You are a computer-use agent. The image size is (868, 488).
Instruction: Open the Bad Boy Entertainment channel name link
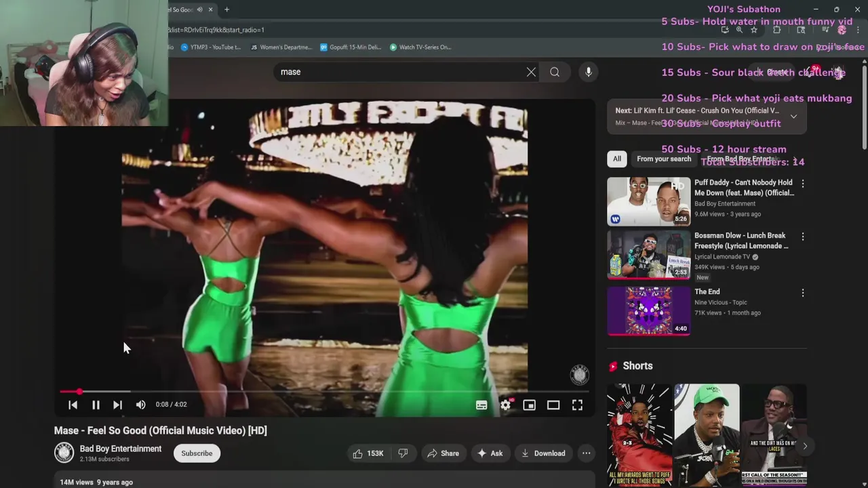[x=121, y=449]
